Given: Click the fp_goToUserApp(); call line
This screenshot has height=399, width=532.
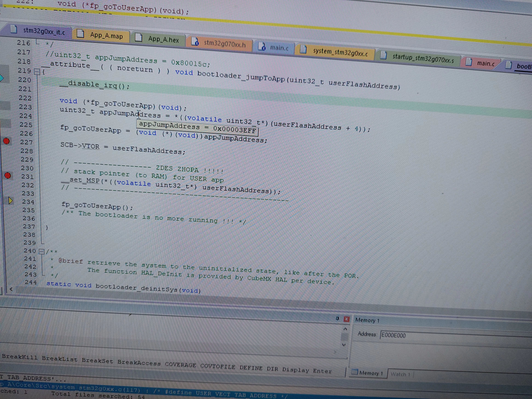Looking at the screenshot, I should (97, 206).
